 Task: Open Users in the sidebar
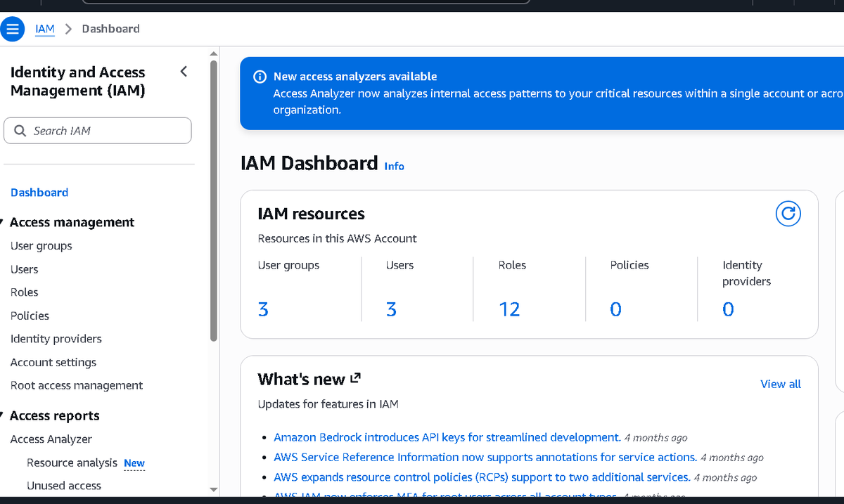pyautogui.click(x=25, y=269)
